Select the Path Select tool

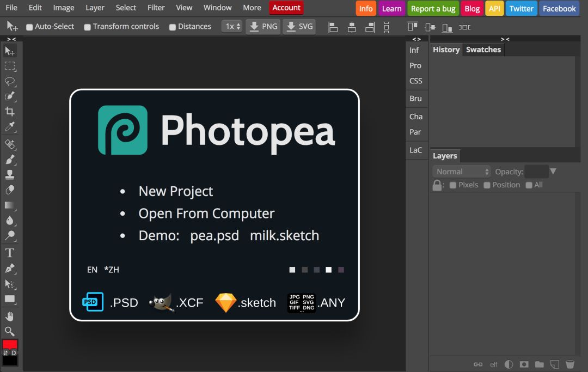click(x=10, y=284)
